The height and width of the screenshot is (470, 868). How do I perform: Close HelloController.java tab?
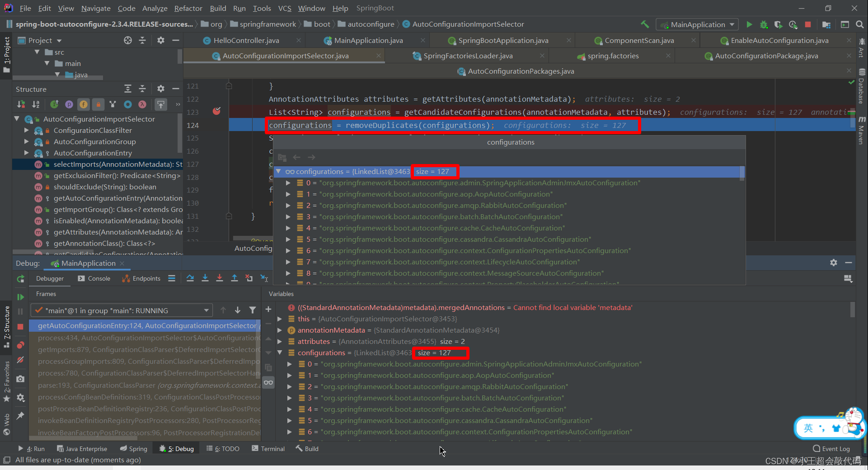299,40
